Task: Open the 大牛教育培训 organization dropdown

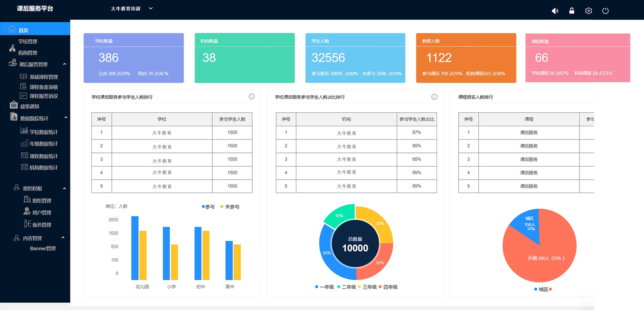Action: click(132, 9)
